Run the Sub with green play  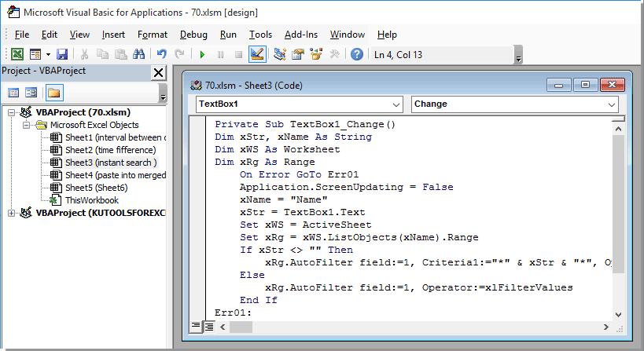[202, 54]
